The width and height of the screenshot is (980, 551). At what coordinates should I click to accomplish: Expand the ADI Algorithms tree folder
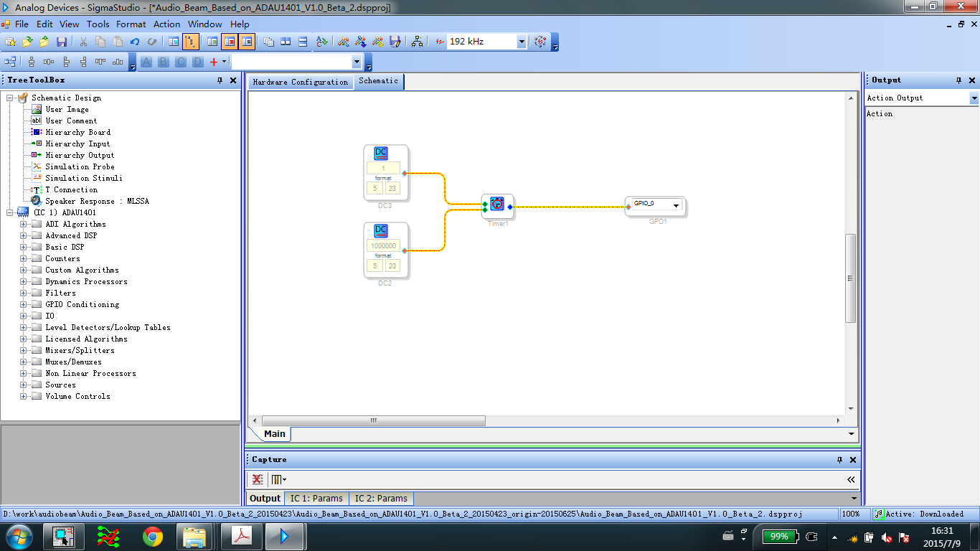click(23, 224)
